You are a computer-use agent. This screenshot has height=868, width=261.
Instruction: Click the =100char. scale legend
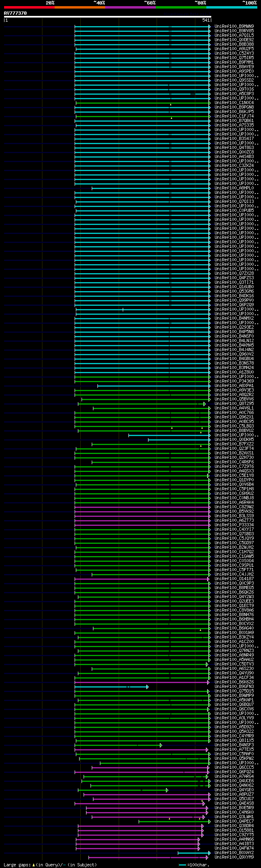point(194,864)
